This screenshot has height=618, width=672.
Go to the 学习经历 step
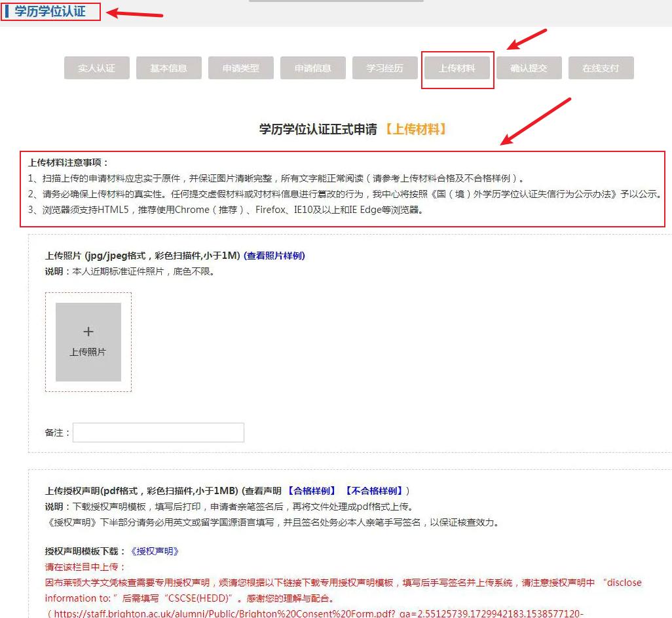(384, 68)
